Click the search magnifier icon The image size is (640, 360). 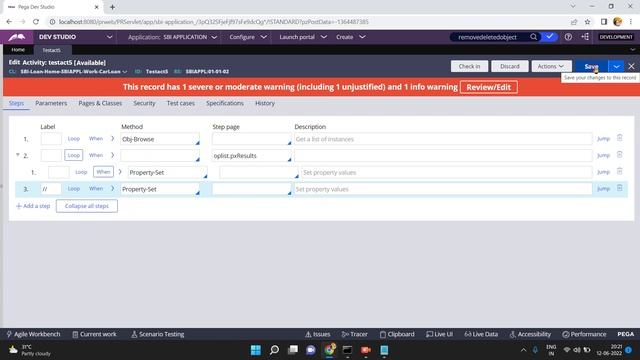pyautogui.click(x=533, y=37)
